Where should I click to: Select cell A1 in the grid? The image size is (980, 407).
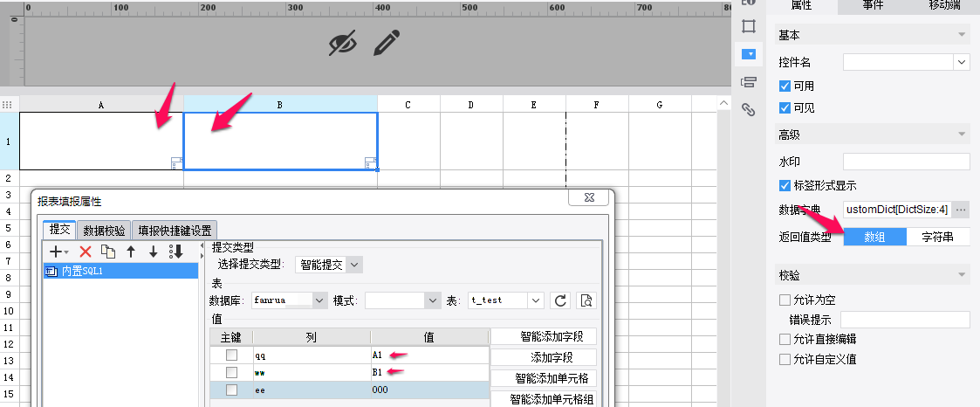(x=101, y=141)
